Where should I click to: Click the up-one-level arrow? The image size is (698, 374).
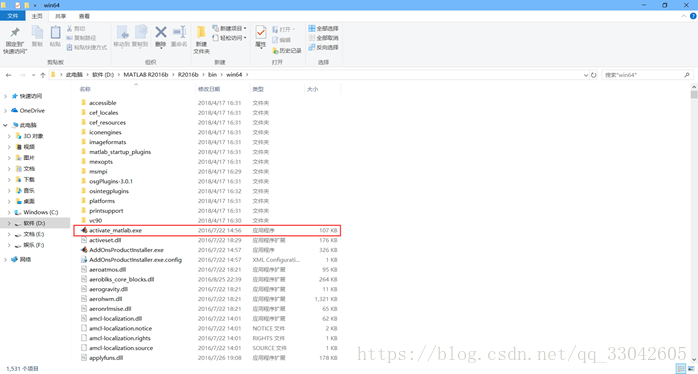click(x=43, y=75)
